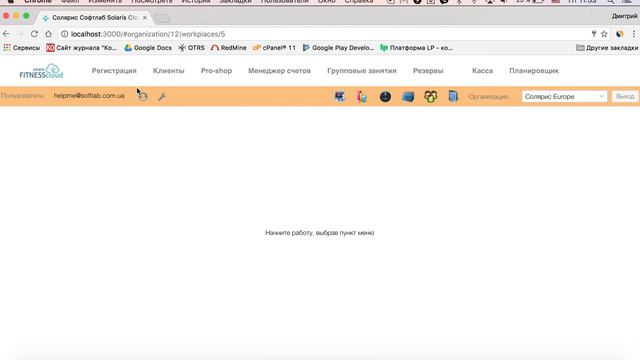This screenshot has height=360, width=640.
Task: Click the saved password key icon
Action: 594,34
